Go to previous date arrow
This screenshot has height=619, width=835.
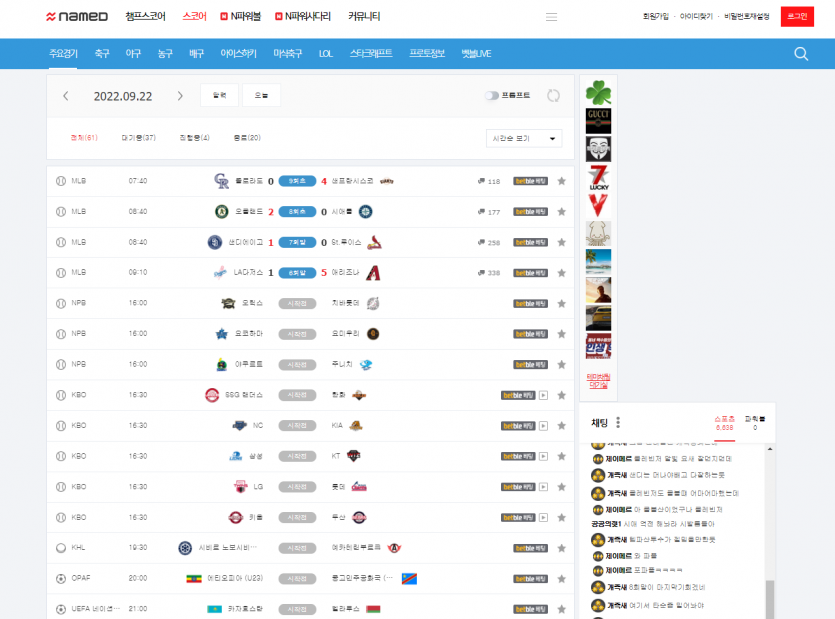(x=66, y=96)
